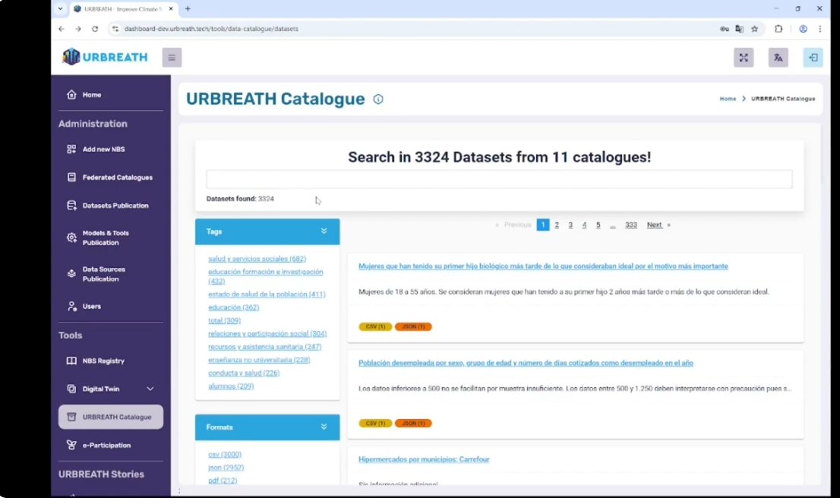Open the tab search dropdown arrow
This screenshot has height=504, width=840.
coord(60,8)
